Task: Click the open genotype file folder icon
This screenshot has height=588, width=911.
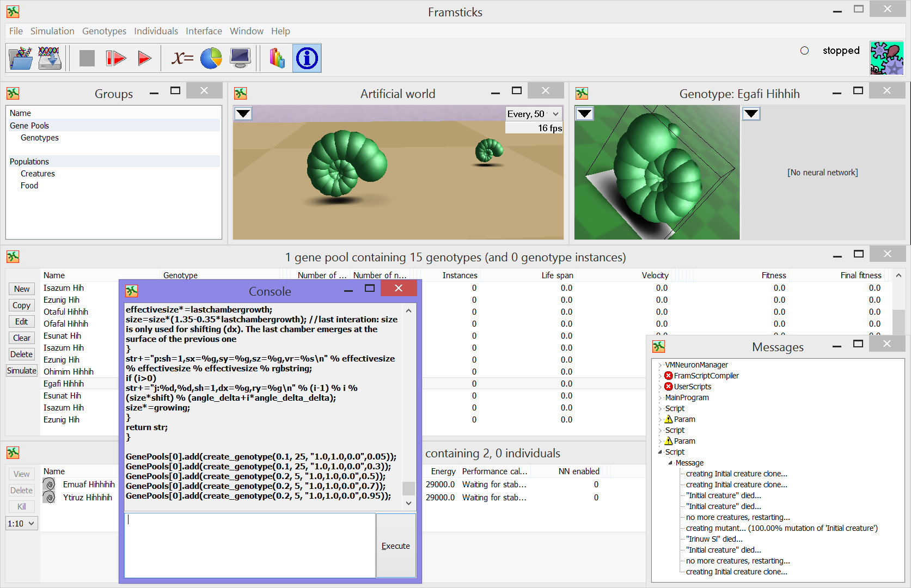Action: (21, 58)
